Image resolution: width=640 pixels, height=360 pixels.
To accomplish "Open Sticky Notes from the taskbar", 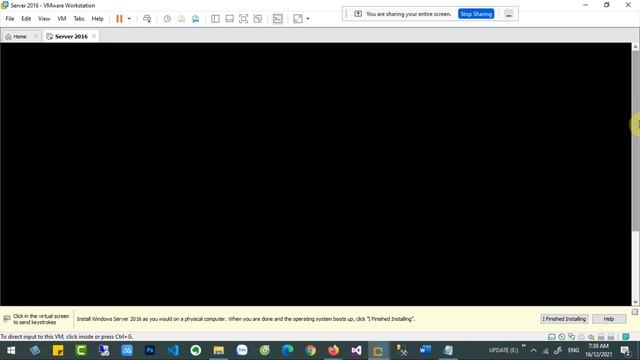I will (58, 350).
